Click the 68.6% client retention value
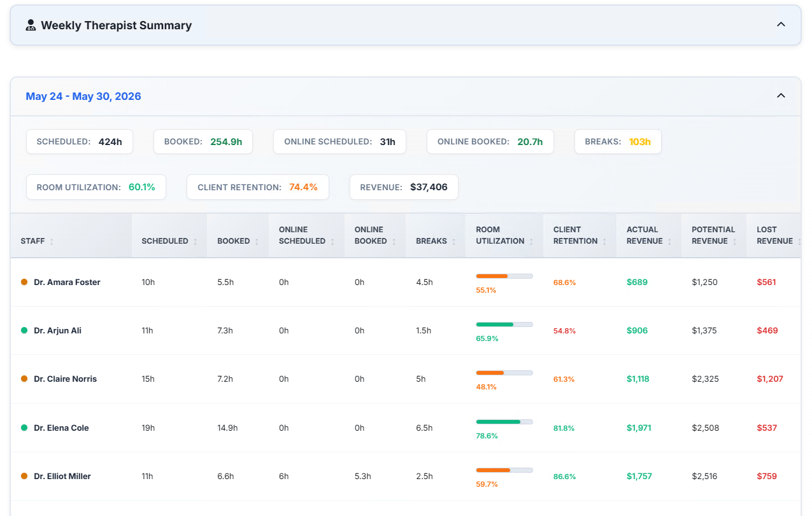Image resolution: width=812 pixels, height=516 pixels. tap(564, 282)
